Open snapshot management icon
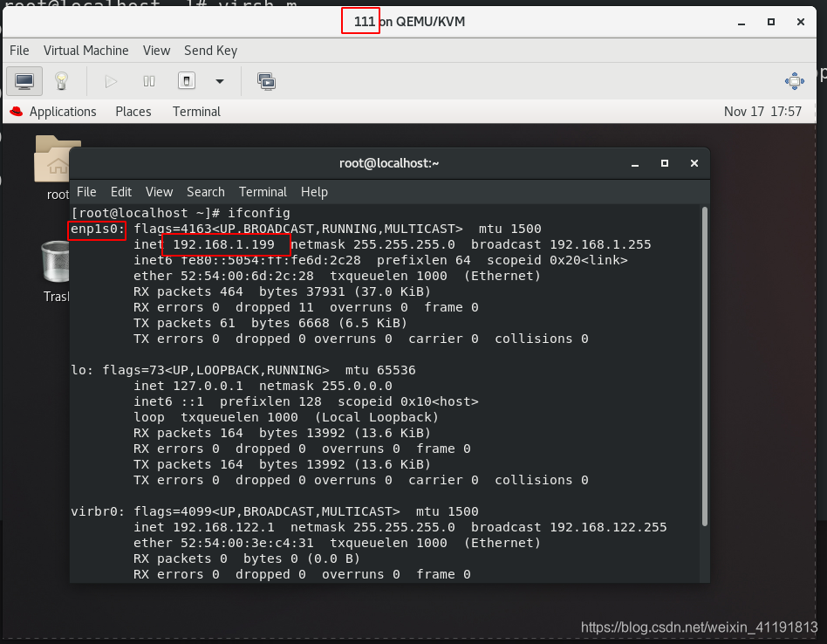This screenshot has width=827, height=644. click(266, 81)
